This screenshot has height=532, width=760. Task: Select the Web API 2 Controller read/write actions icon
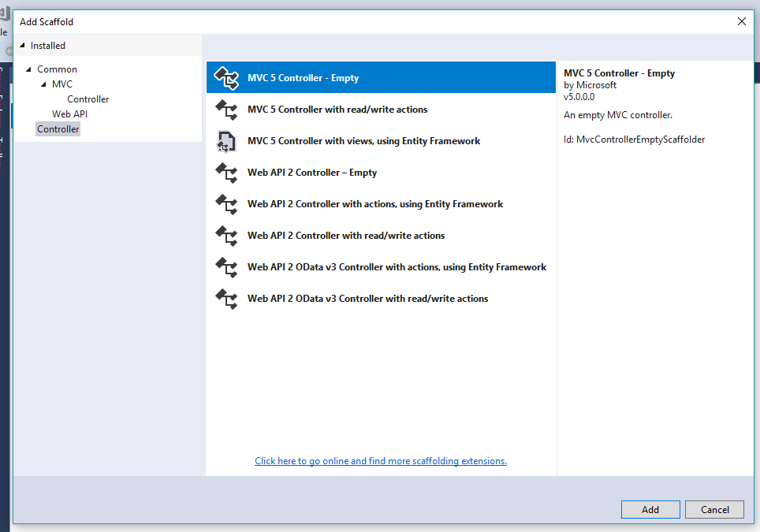pyautogui.click(x=227, y=235)
